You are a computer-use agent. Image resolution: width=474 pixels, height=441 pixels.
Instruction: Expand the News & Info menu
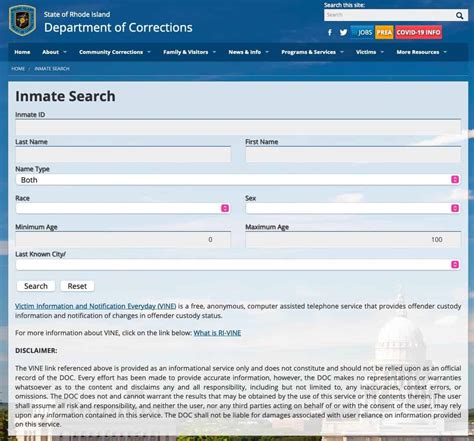click(x=248, y=52)
